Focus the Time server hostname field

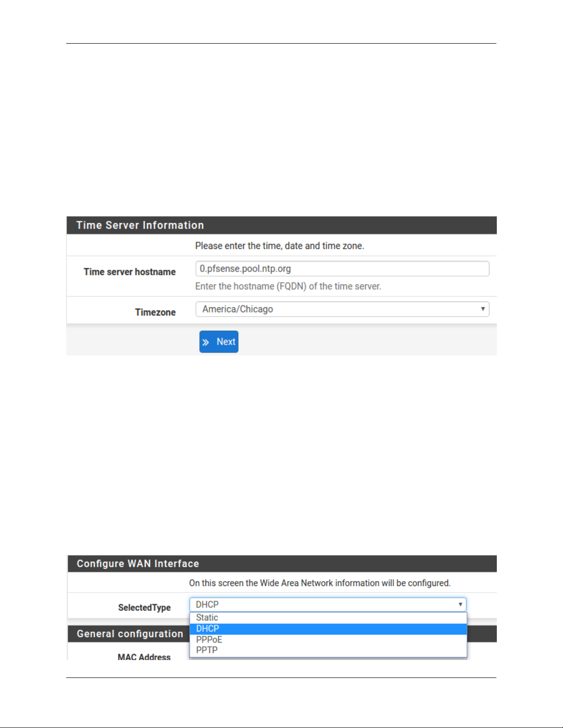[342, 269]
